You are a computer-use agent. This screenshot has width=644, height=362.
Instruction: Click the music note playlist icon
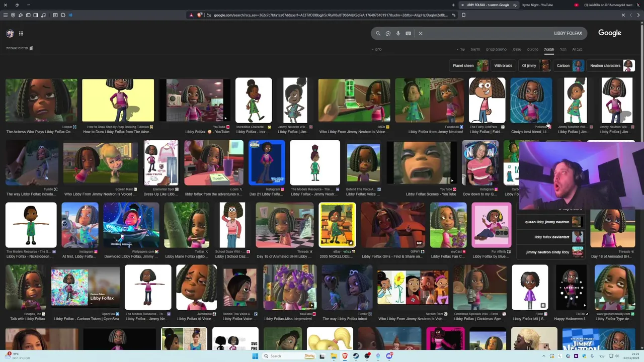[43, 15]
